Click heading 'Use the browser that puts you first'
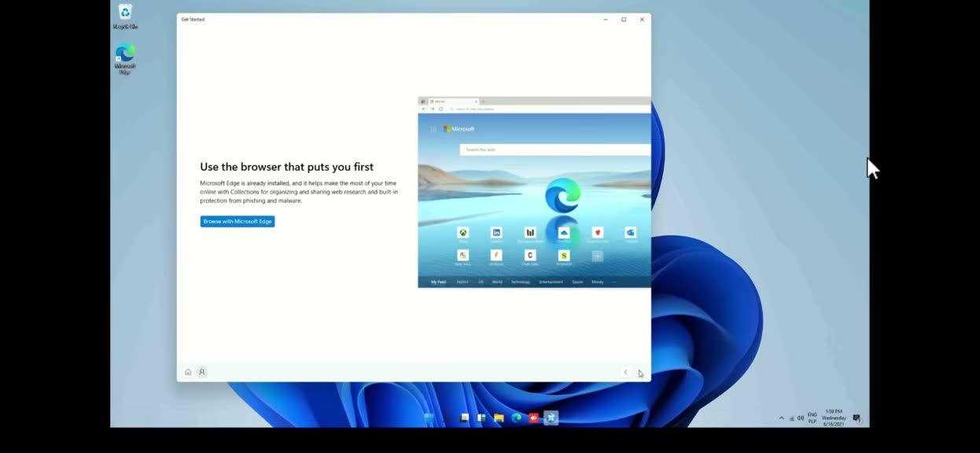 point(287,167)
